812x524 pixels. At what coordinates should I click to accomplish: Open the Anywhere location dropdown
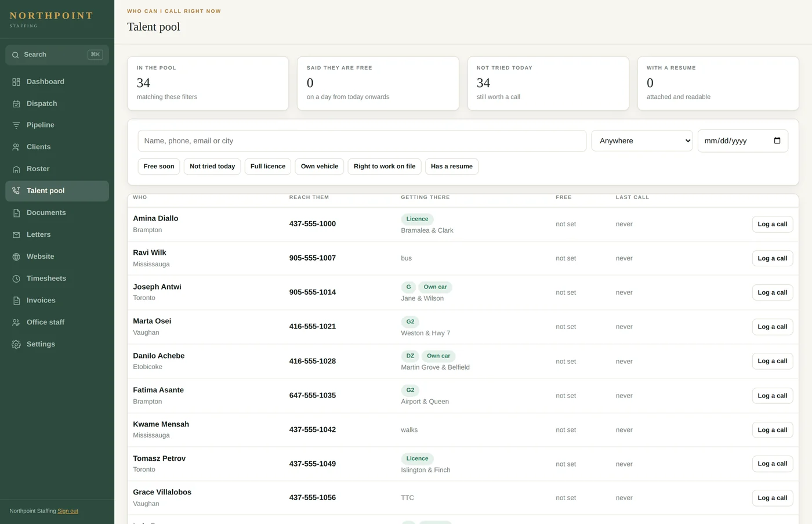pos(642,141)
